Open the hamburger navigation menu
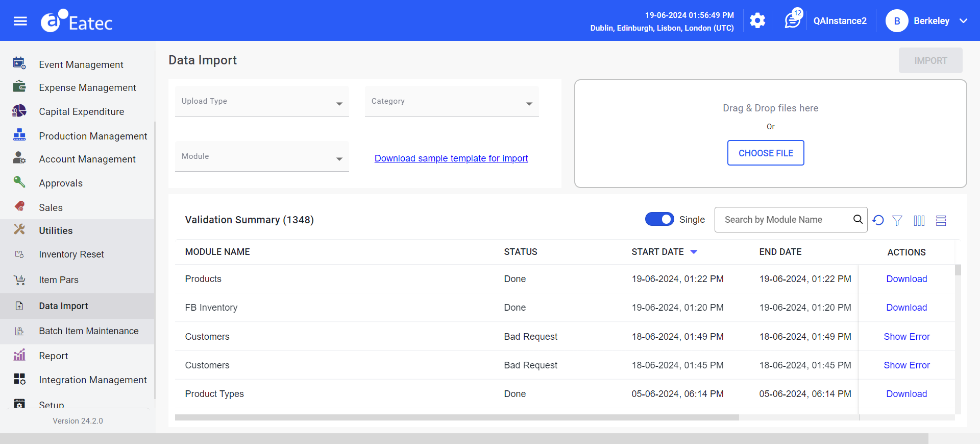Image resolution: width=980 pixels, height=444 pixels. [x=20, y=21]
